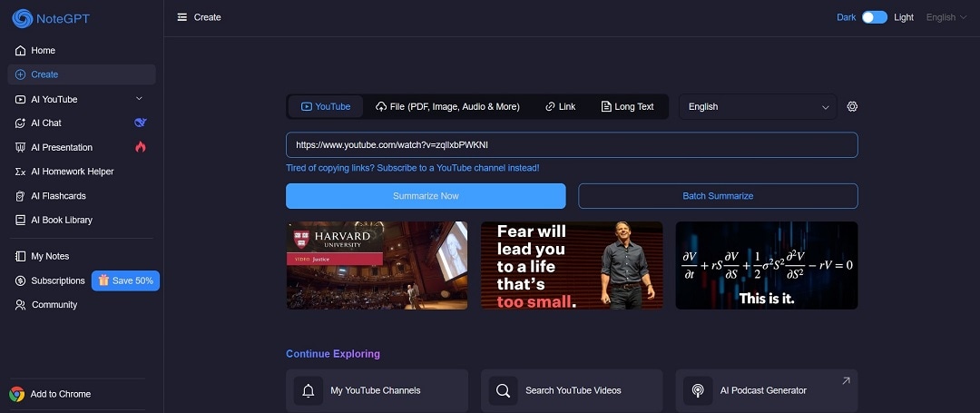The image size is (980, 413).
Task: Open AI Homework Helper in the sidebar
Action: tap(82, 172)
